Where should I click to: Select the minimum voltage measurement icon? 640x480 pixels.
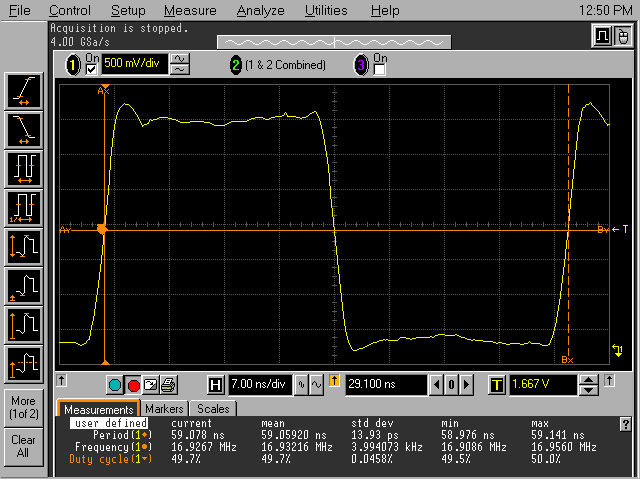pos(24,287)
